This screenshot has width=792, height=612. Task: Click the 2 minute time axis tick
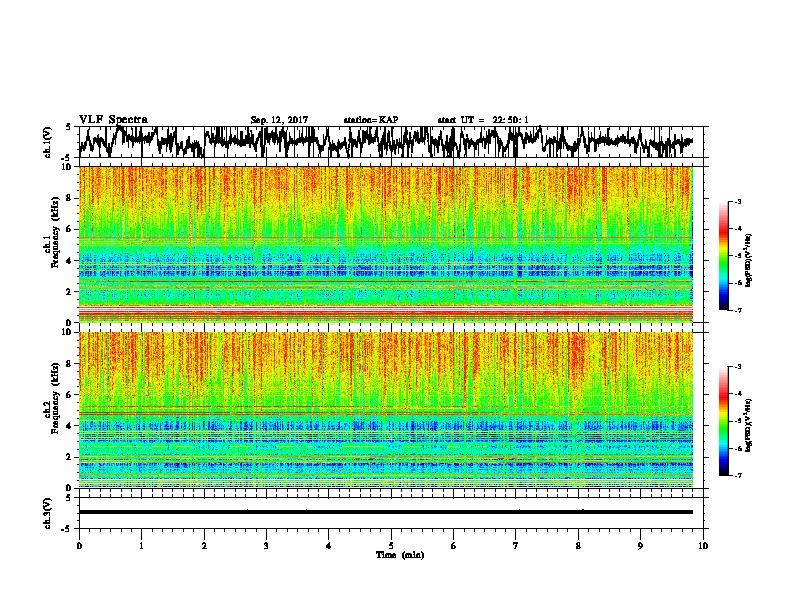click(204, 546)
